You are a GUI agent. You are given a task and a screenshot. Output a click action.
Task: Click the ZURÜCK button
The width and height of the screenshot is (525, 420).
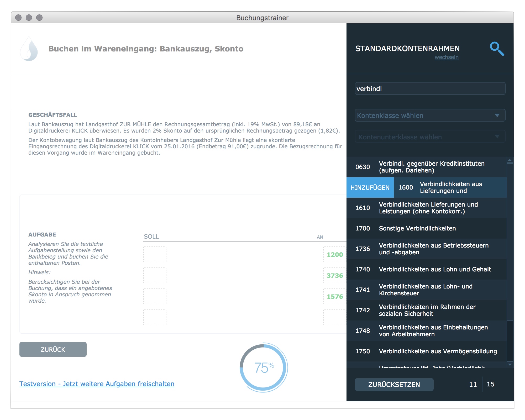coord(53,349)
